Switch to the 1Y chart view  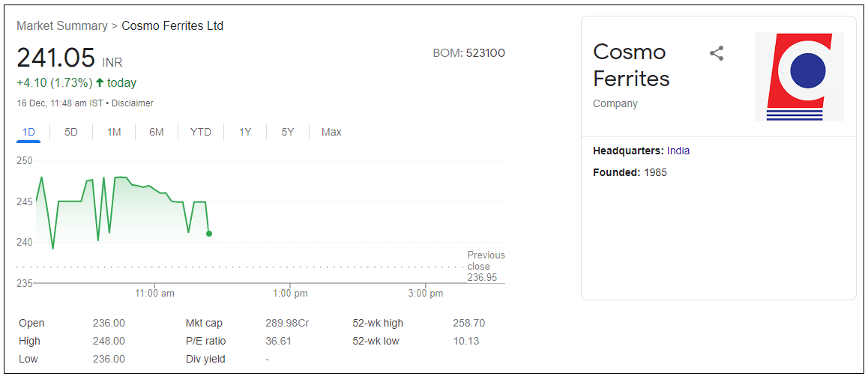click(x=245, y=132)
